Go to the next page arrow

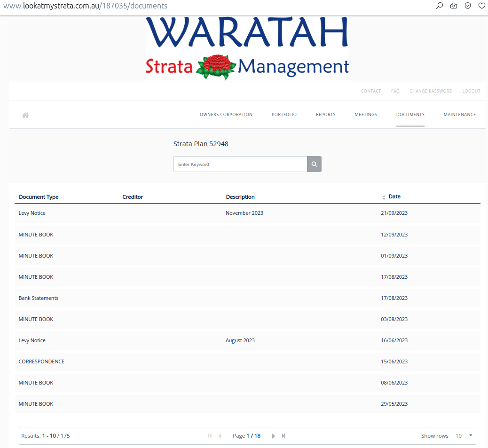click(273, 436)
